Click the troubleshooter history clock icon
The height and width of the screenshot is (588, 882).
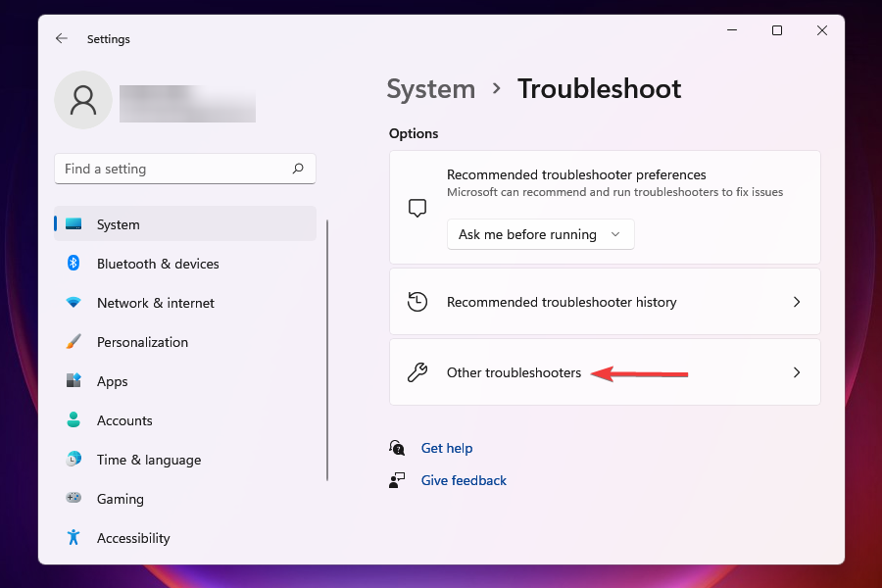tap(417, 302)
